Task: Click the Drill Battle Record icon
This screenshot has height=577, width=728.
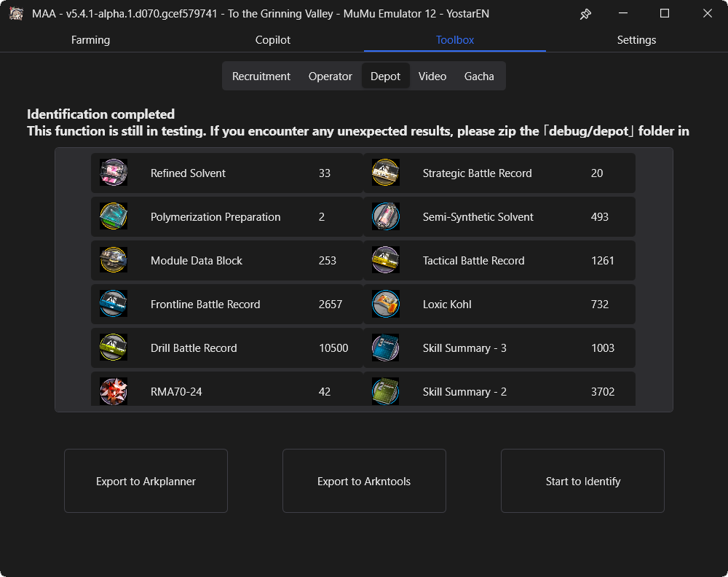Action: coord(114,348)
